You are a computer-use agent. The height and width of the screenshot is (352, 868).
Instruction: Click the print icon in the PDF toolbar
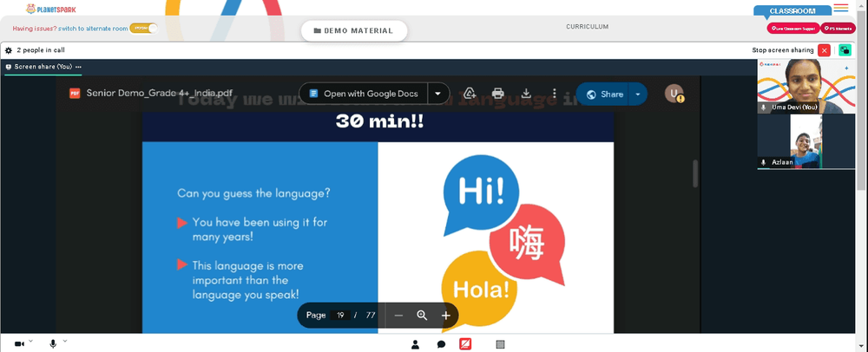[x=497, y=94]
